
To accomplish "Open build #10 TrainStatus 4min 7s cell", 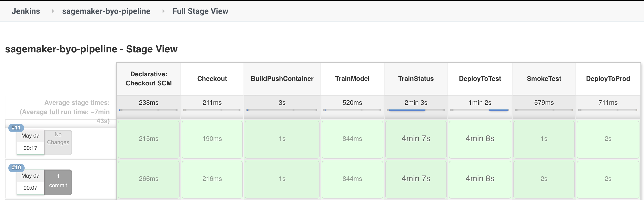I will [416, 180].
